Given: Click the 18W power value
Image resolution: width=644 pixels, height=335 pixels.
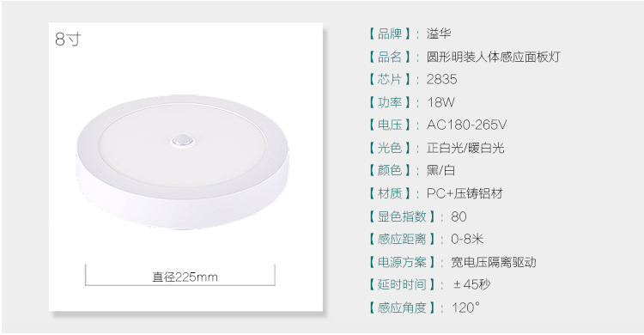Looking at the screenshot, I should pyautogui.click(x=440, y=102).
